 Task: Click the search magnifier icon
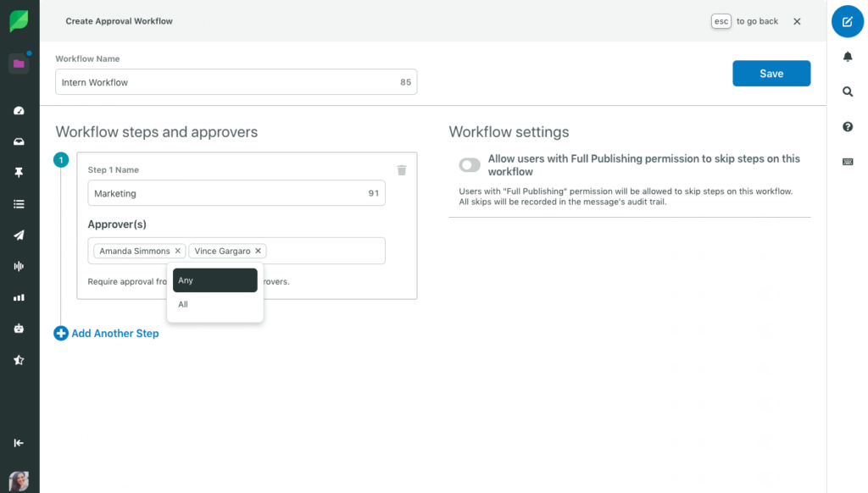coord(848,91)
